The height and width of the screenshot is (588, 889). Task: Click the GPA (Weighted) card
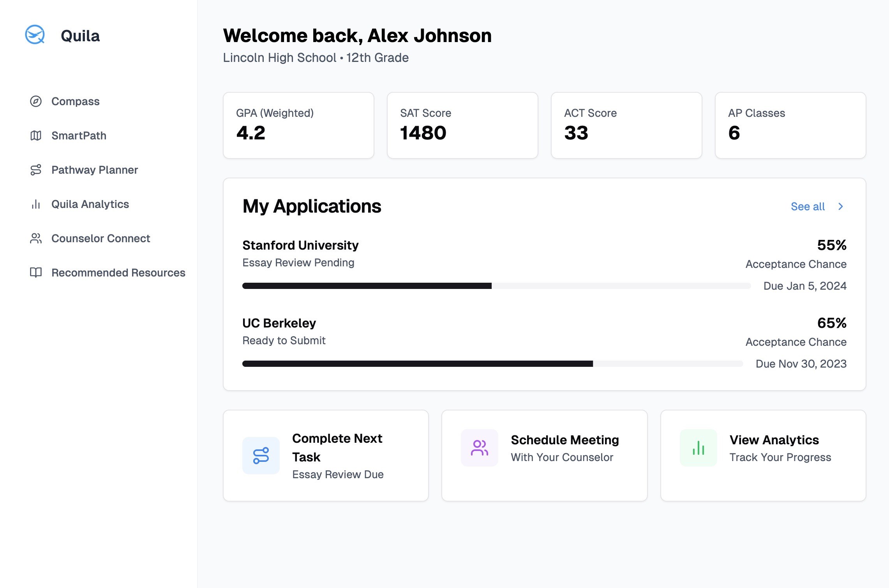pos(298,125)
